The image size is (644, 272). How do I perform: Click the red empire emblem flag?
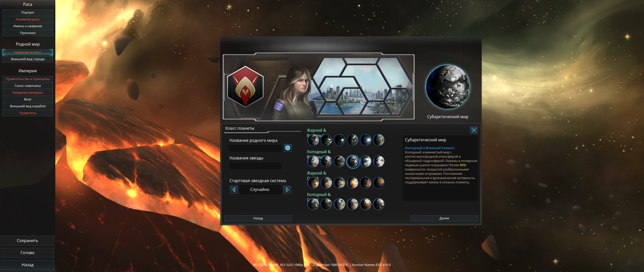[x=245, y=87]
